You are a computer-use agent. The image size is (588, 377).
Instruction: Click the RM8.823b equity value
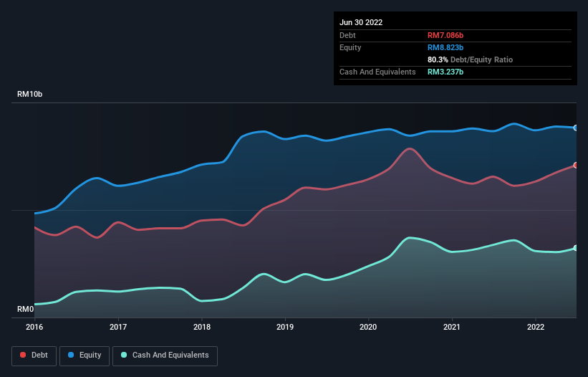(x=445, y=47)
